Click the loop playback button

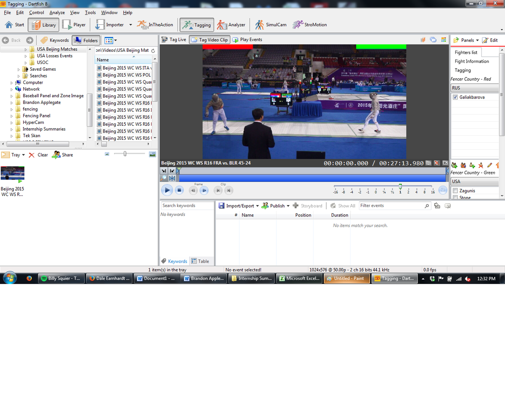(x=443, y=190)
